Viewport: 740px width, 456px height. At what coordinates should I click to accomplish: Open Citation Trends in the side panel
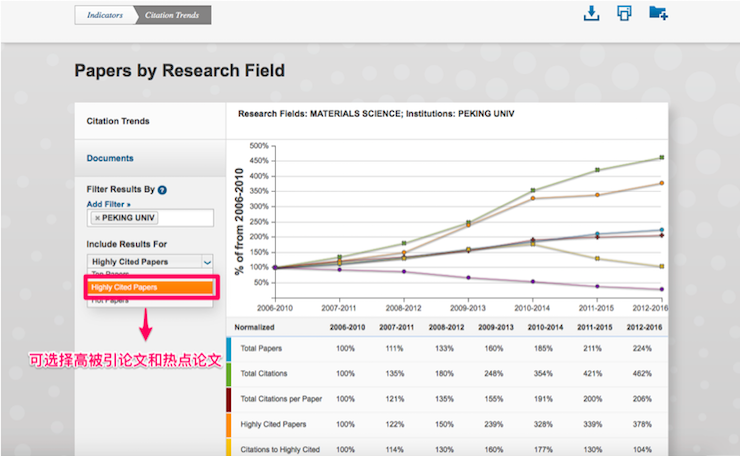coord(118,121)
